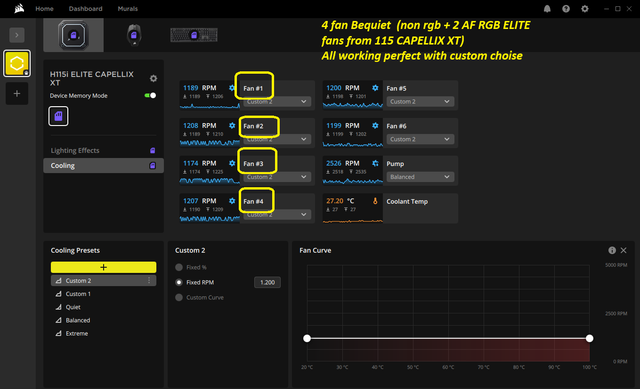Close the Fan Curve panel
Image resolution: width=640 pixels, height=389 pixels.
pyautogui.click(x=623, y=250)
